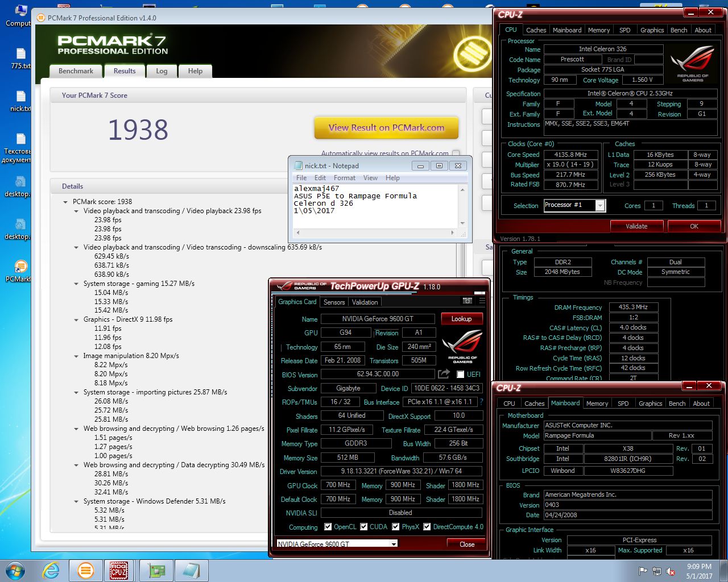This screenshot has height=582, width=728.
Task: Open the Format menu in Notepad
Action: point(345,178)
